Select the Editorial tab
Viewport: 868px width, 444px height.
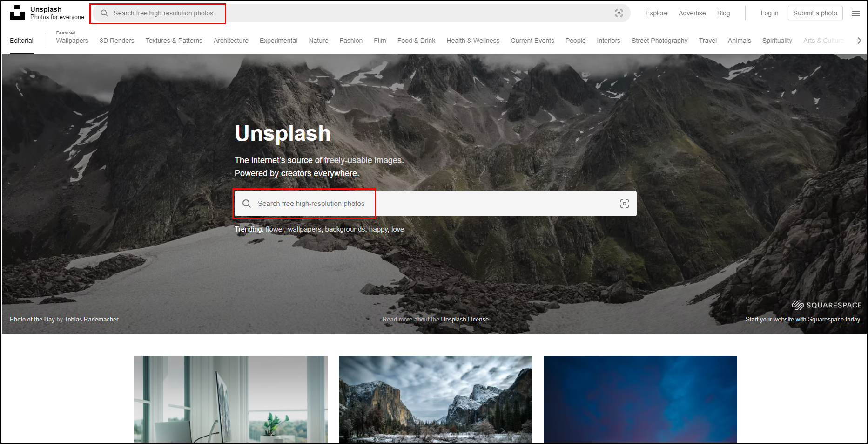tap(21, 41)
